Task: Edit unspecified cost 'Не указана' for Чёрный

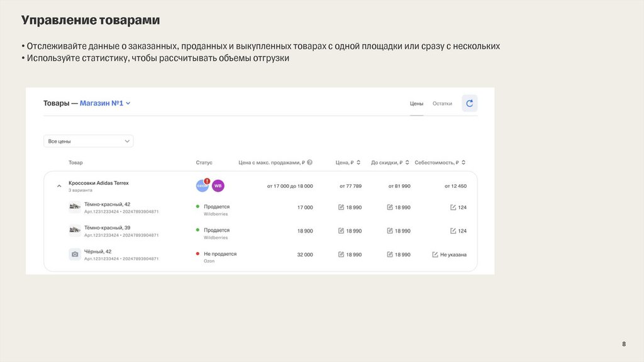Action: (435, 255)
